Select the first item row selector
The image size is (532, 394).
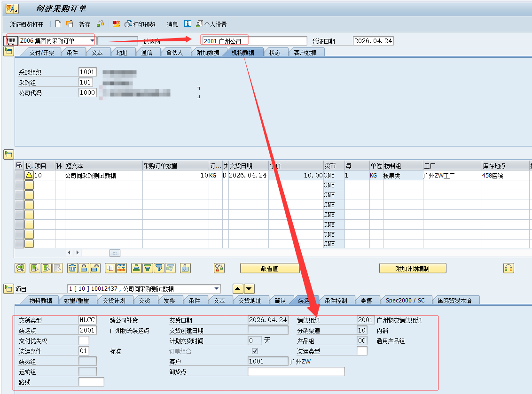pyautogui.click(x=19, y=175)
